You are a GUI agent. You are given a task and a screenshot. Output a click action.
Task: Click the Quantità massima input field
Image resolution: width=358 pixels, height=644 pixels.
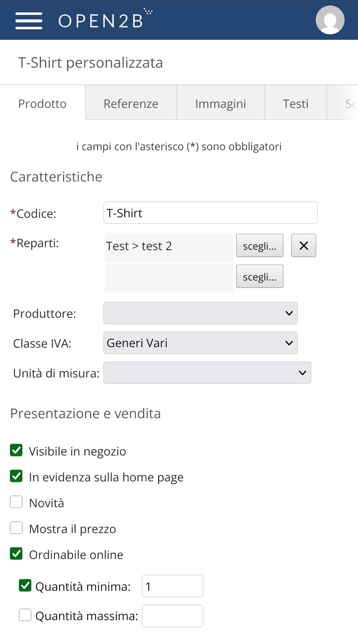[172, 616]
